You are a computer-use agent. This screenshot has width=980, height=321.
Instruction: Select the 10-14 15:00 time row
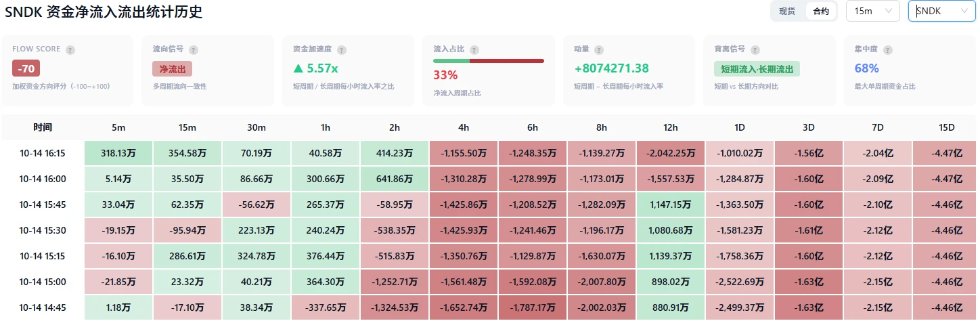pos(43,282)
